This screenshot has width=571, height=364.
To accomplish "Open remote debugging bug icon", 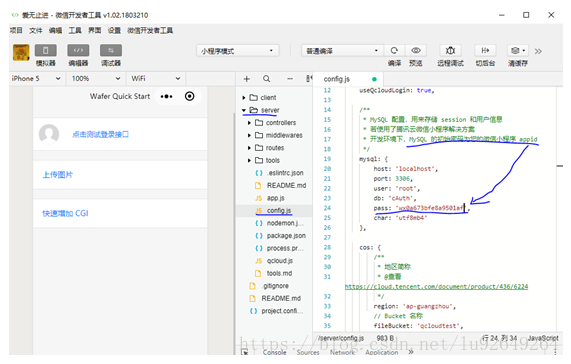I will click(450, 50).
